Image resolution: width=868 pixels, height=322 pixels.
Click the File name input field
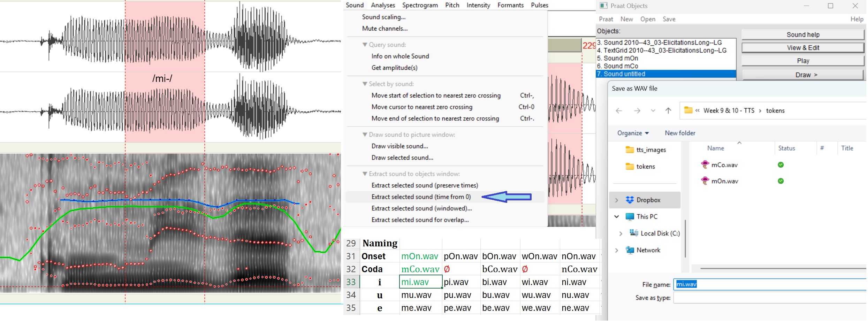(x=767, y=284)
